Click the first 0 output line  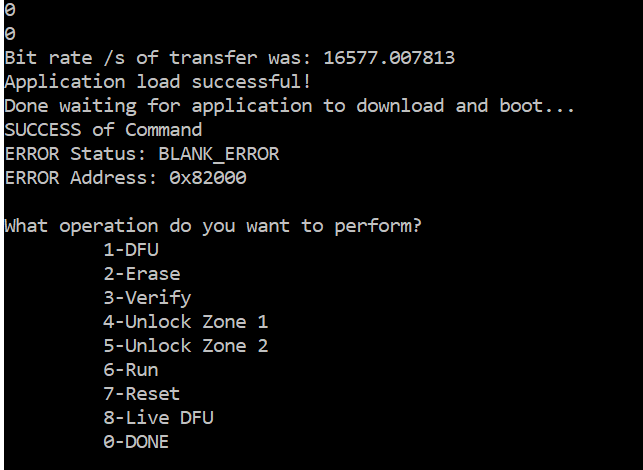click(x=10, y=9)
